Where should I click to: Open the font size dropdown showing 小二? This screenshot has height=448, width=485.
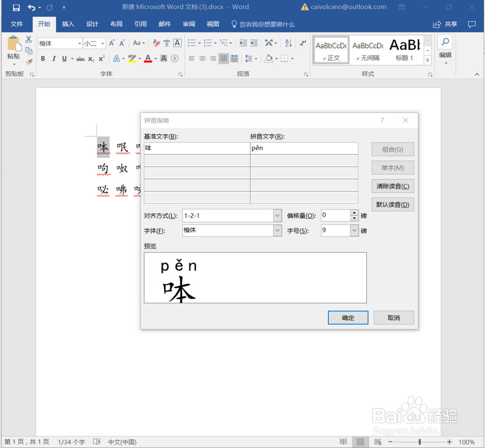102,43
